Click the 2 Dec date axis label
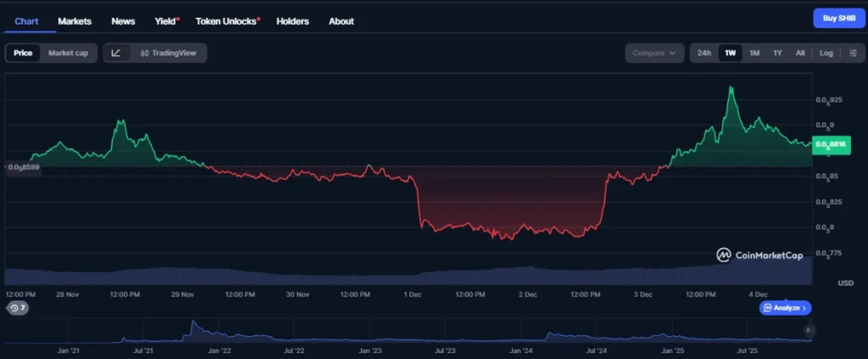The height and width of the screenshot is (359, 868). [527, 294]
